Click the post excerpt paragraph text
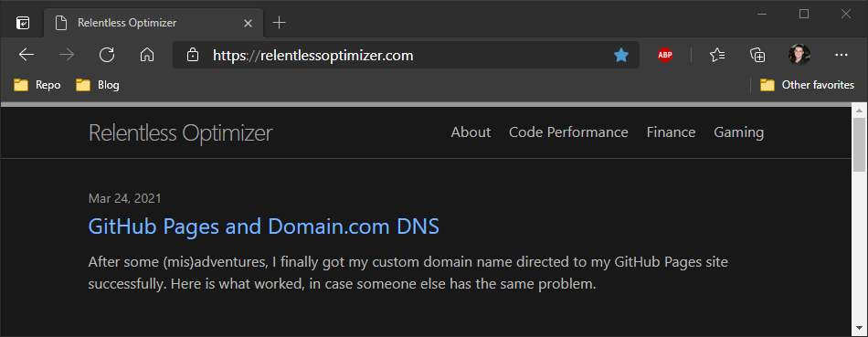Viewport: 868px width, 337px height. [408, 273]
